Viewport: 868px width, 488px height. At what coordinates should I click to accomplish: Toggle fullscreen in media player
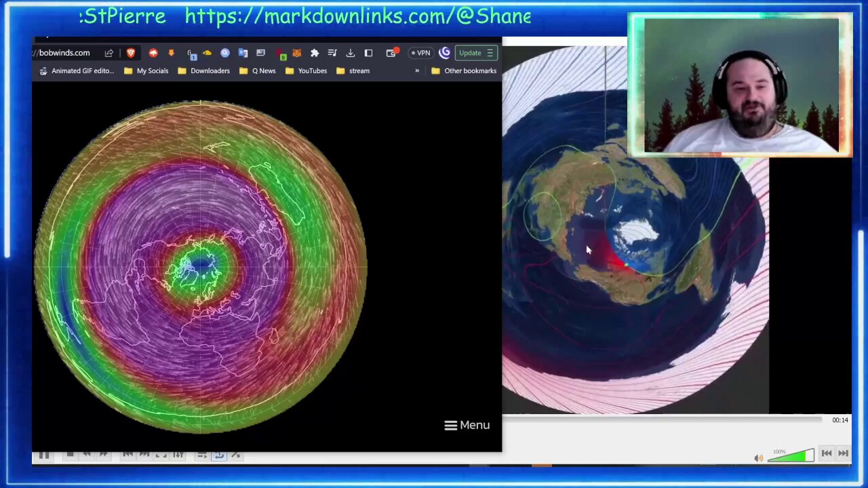(x=161, y=455)
